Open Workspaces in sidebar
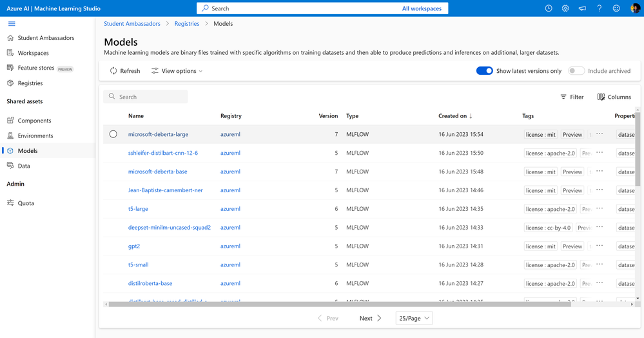Viewport: 644px width, 338px height. coord(33,53)
